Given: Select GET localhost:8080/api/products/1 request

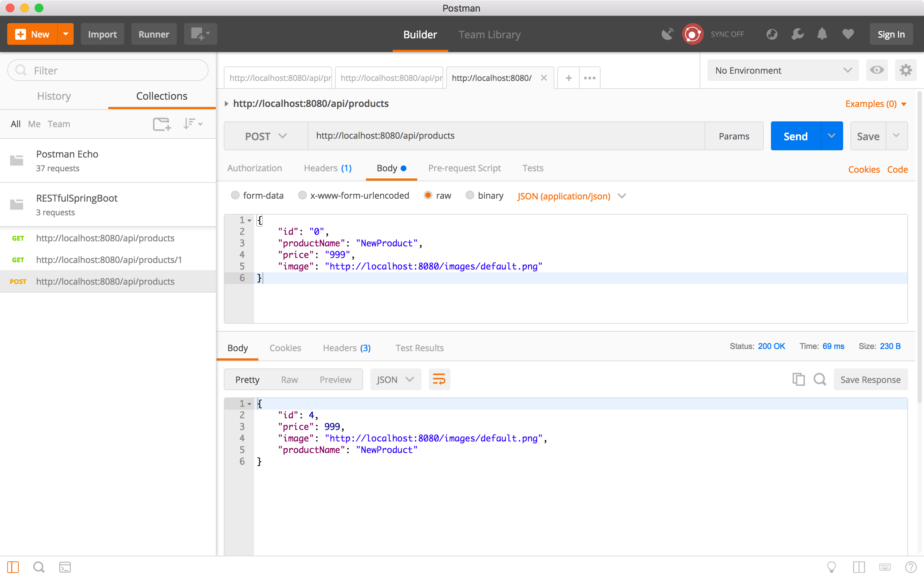Looking at the screenshot, I should point(108,260).
